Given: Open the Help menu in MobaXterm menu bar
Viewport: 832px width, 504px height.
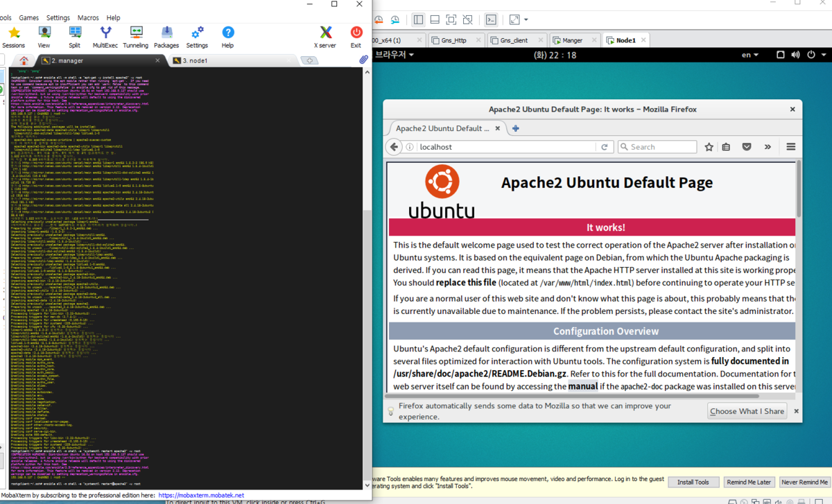Looking at the screenshot, I should click(x=113, y=17).
